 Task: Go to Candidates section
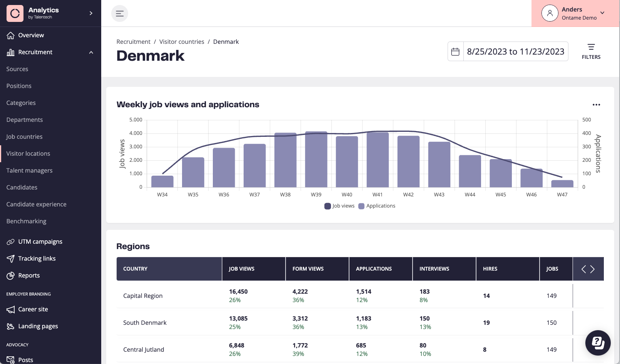(x=22, y=188)
